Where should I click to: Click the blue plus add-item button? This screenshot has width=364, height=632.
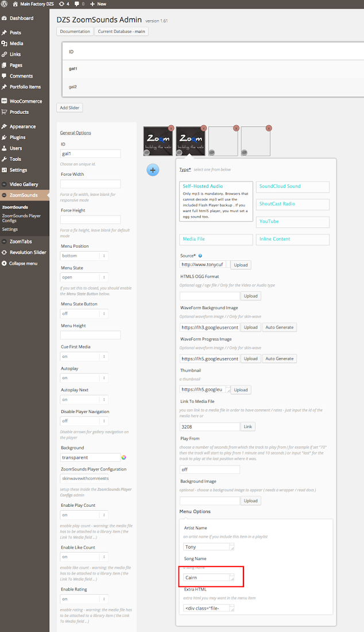coord(153,170)
